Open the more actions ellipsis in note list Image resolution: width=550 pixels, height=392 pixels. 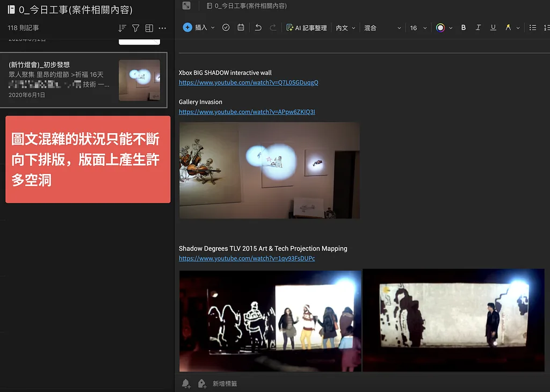coord(162,28)
